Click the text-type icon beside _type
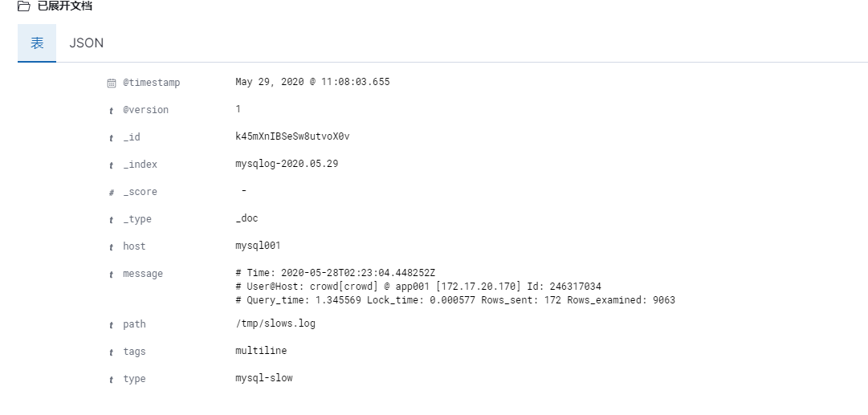This screenshot has width=868, height=415. [x=112, y=220]
